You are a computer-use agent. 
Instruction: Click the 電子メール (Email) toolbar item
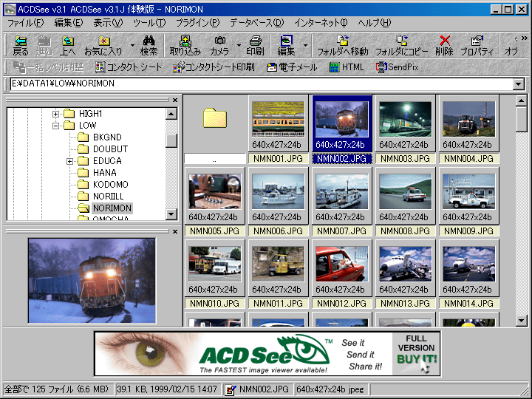[292, 67]
